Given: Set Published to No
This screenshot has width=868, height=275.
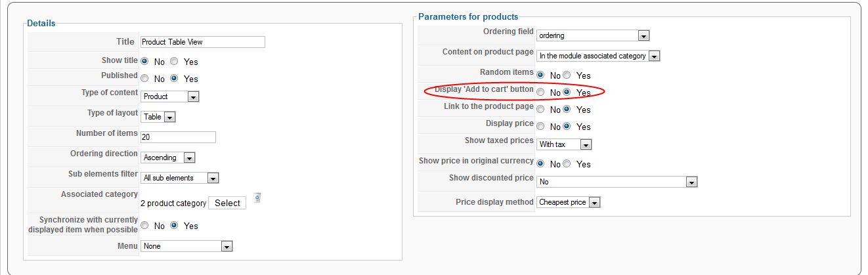Looking at the screenshot, I should tap(144, 78).
